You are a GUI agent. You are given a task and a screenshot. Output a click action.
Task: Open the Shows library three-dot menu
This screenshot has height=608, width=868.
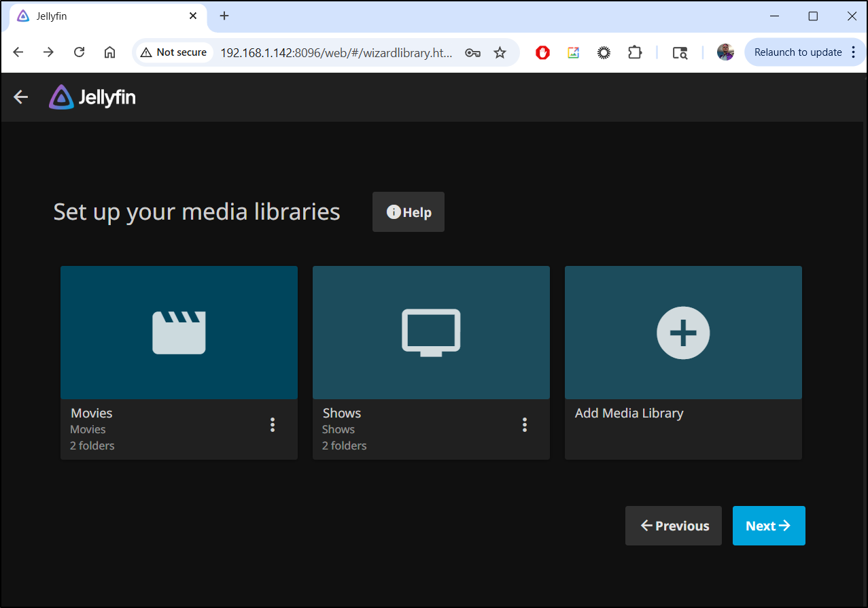tap(525, 425)
